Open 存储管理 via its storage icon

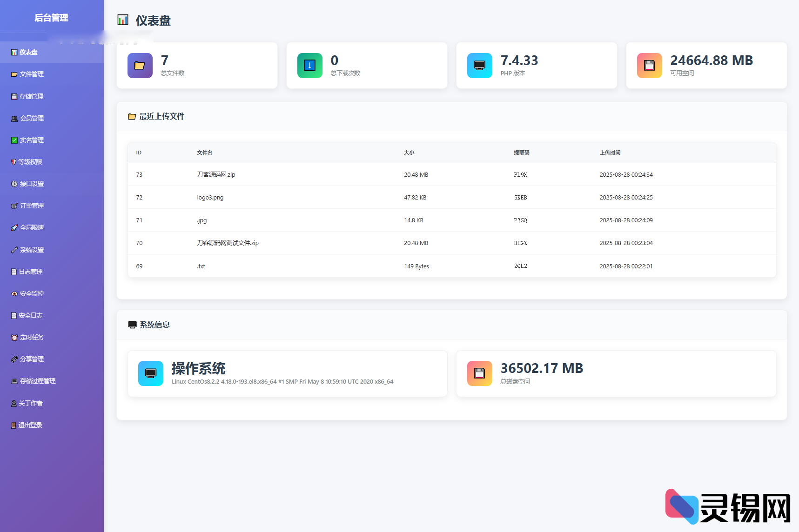[x=14, y=96]
